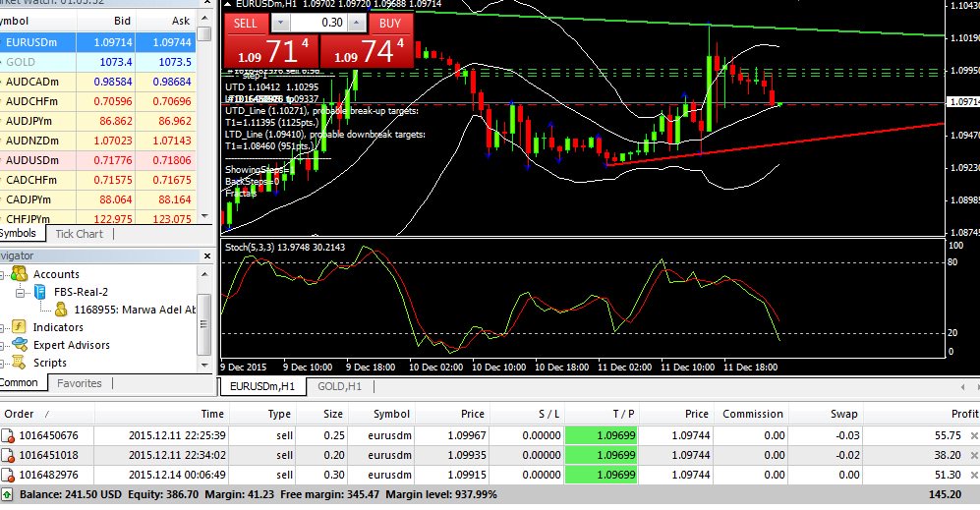980x510 pixels.
Task: Select GOLD row in Market Watch
Action: coord(97,62)
